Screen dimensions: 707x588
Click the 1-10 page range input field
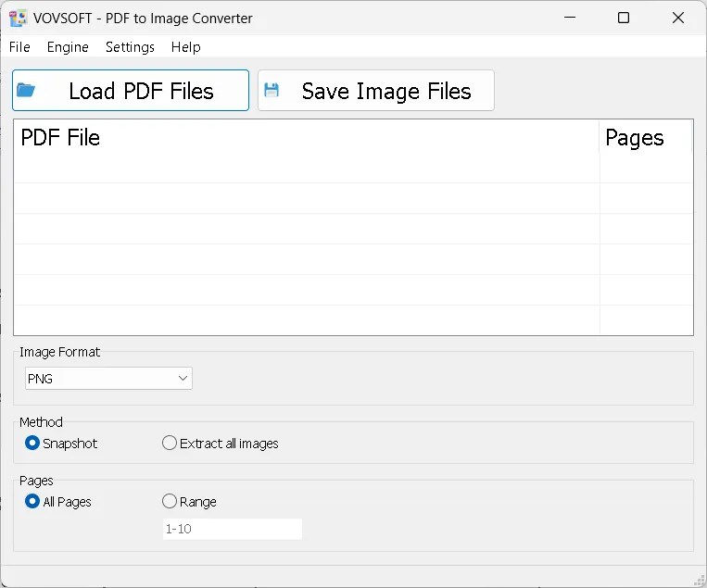point(233,529)
